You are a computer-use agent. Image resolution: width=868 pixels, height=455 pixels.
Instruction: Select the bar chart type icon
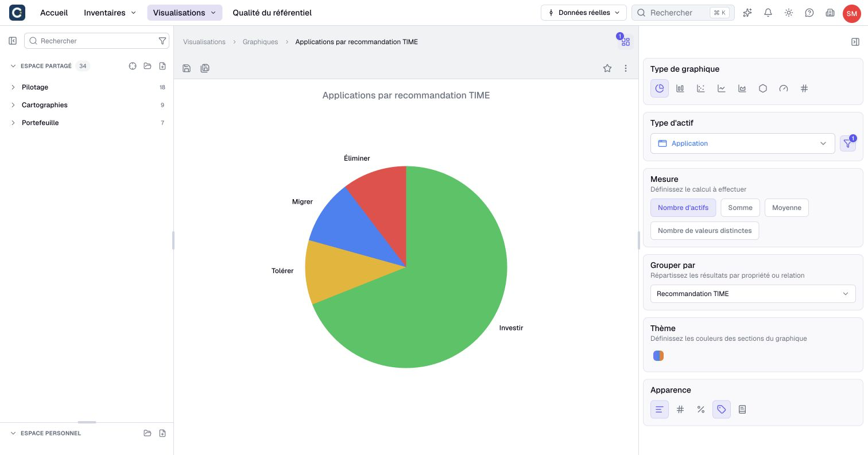(680, 88)
